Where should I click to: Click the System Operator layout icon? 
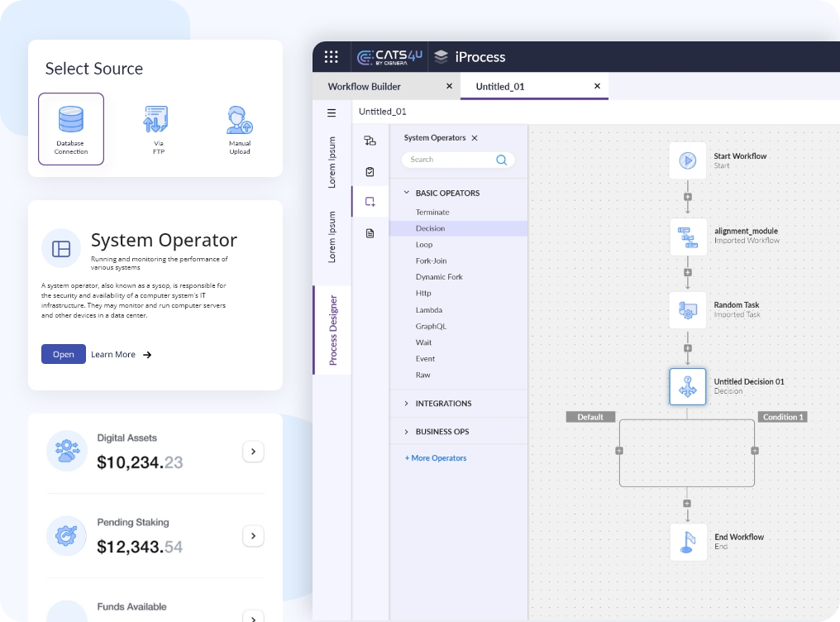[61, 249]
